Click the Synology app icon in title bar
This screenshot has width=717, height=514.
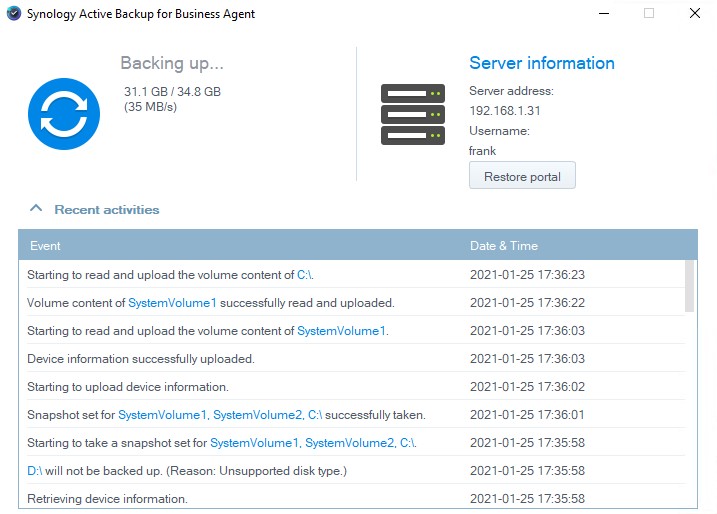point(14,14)
